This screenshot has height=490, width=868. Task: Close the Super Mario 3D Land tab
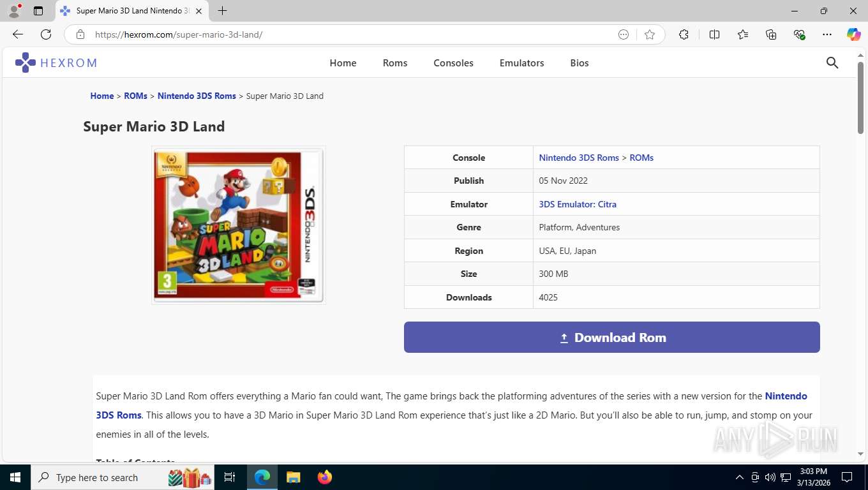tap(199, 11)
